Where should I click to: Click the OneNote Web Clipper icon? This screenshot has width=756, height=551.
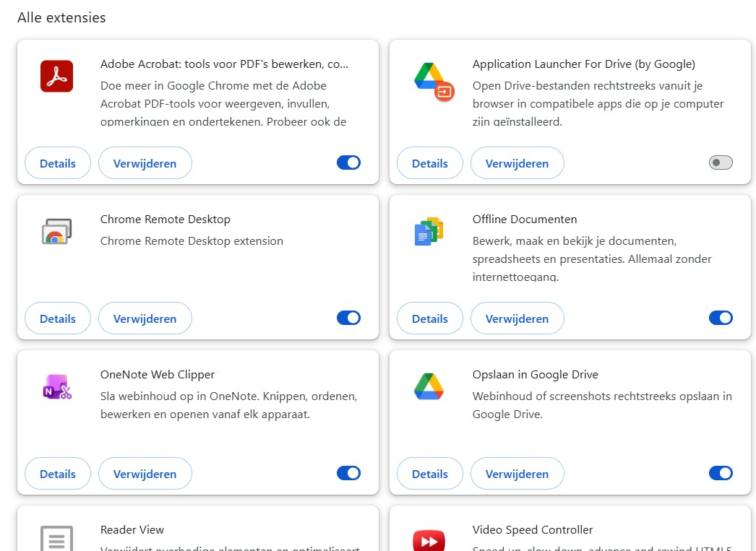coord(56,387)
